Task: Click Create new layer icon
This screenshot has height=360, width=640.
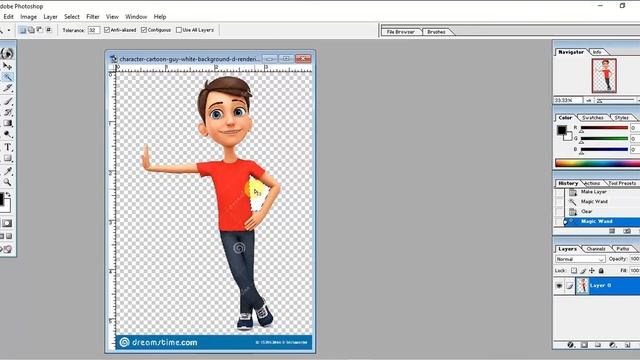Action: click(x=627, y=345)
